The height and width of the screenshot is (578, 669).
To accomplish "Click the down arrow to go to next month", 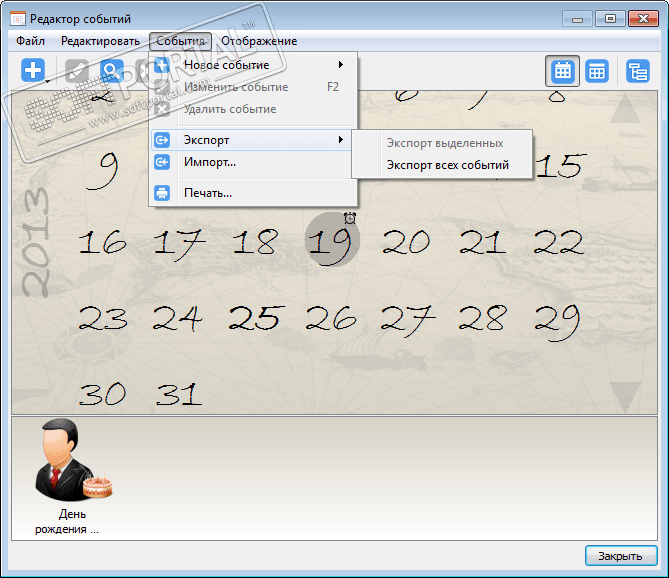I will 625,397.
